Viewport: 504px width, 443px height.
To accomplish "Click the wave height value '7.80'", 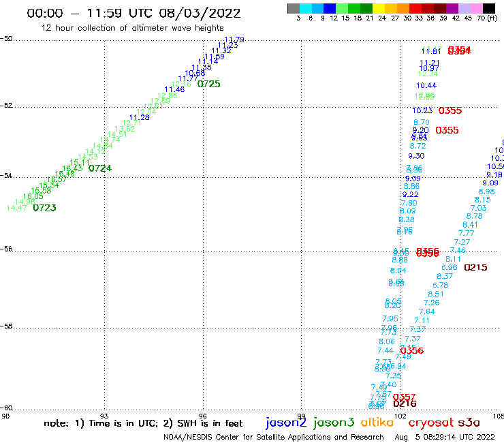I will (x=409, y=203).
